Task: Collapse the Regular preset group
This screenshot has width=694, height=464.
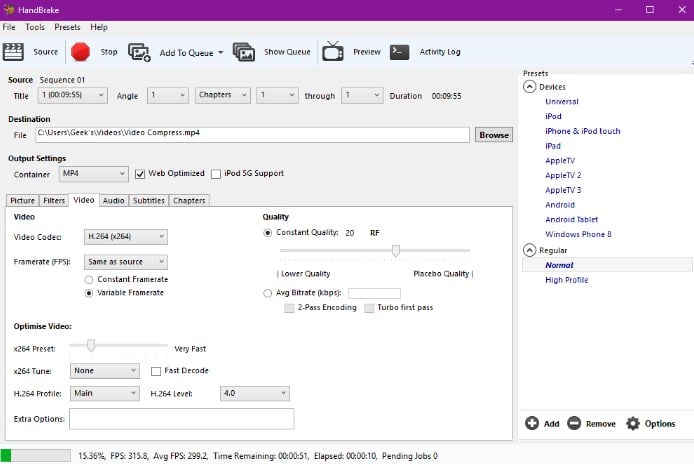Action: click(x=529, y=250)
